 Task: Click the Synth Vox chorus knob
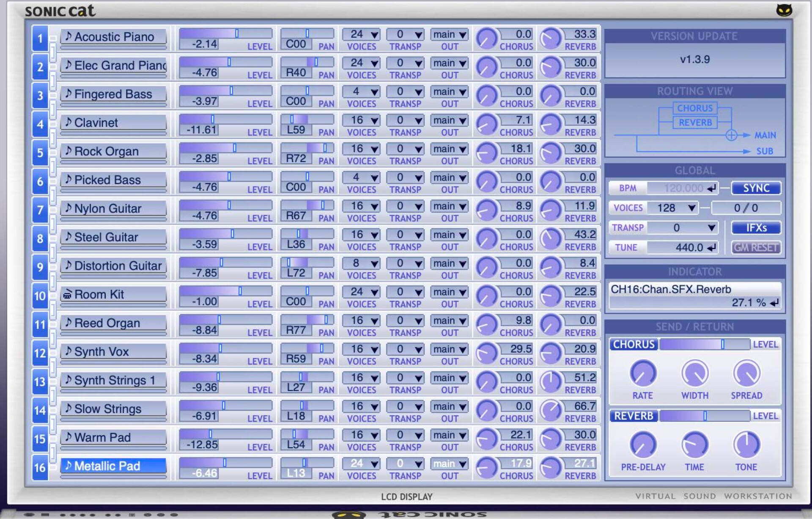click(486, 354)
